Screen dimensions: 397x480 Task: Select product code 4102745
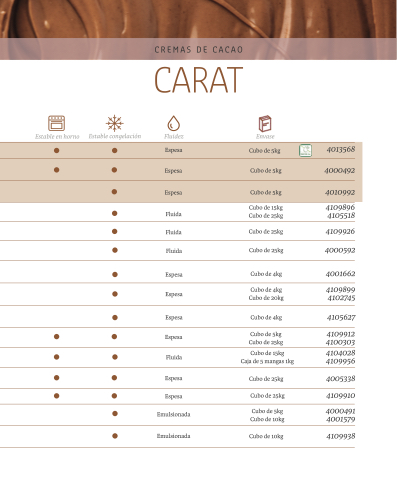click(341, 298)
